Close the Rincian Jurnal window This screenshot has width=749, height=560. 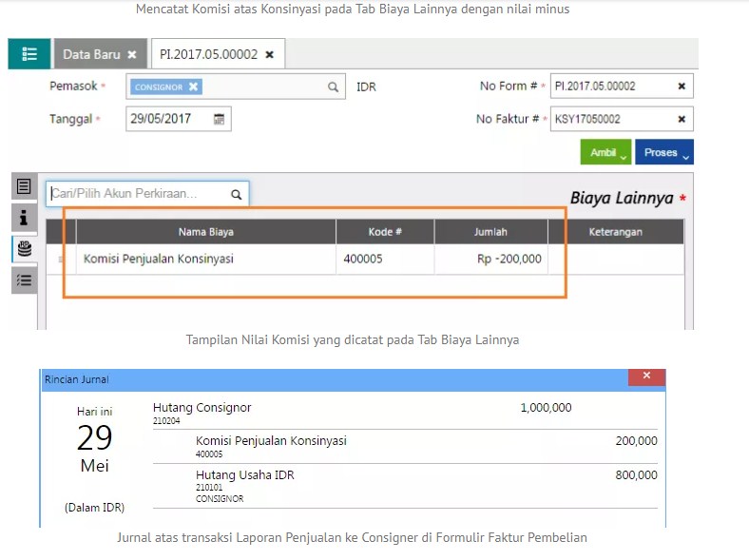click(646, 377)
